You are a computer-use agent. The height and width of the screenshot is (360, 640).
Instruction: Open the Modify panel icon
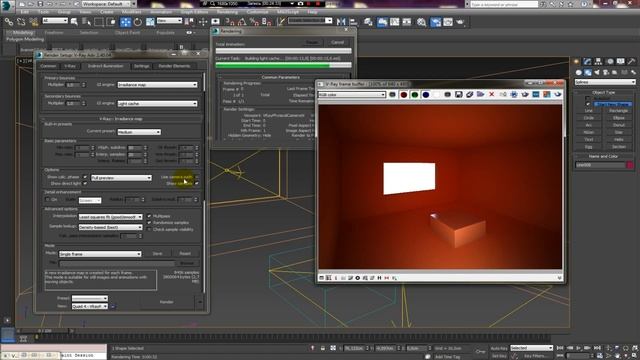coord(587,62)
